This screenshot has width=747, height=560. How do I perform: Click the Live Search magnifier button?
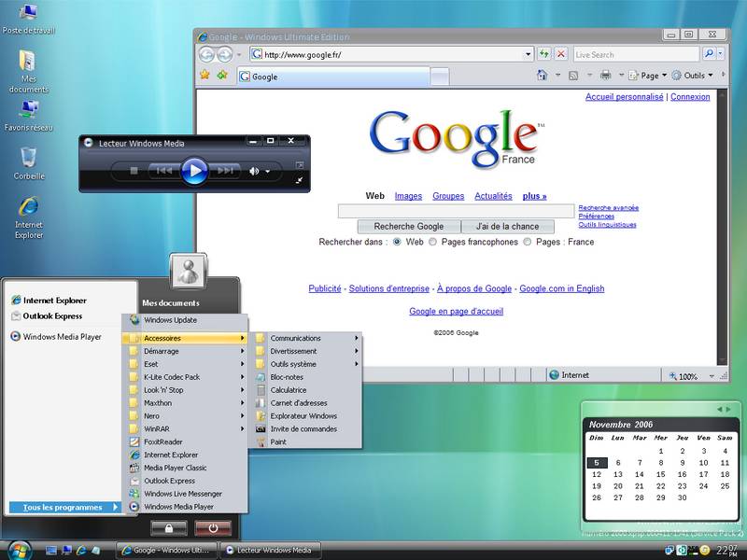pos(709,54)
